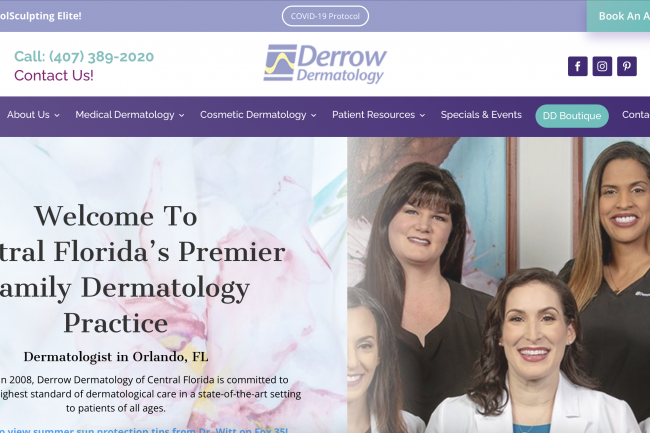This screenshot has height=433, width=650.
Task: Open the Specials & Events menu item
Action: (481, 115)
